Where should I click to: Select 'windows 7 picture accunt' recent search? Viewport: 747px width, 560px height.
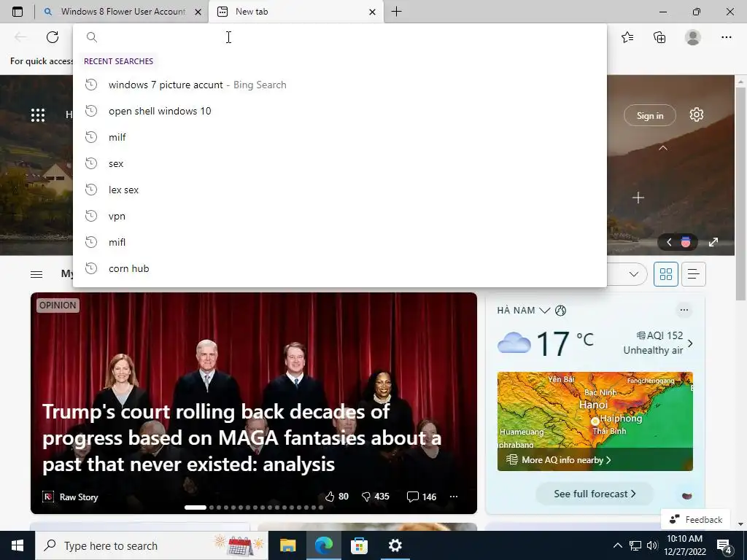click(340, 85)
